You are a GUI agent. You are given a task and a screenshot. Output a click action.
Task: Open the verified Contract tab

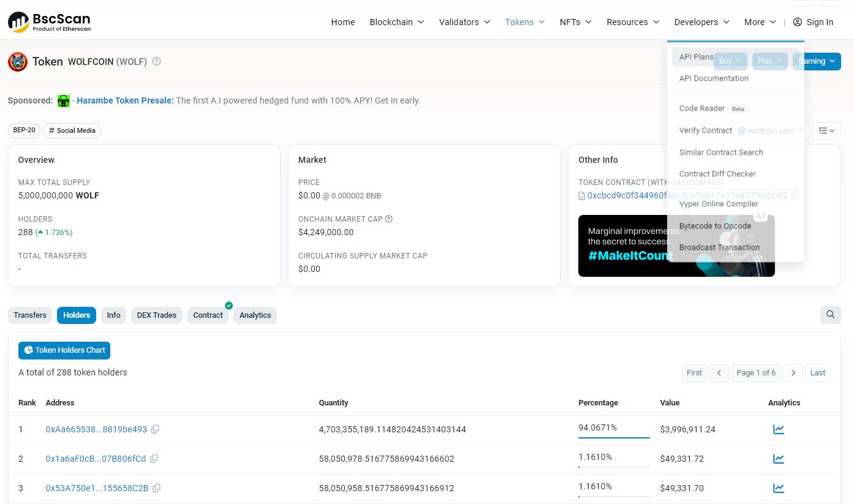[x=208, y=315]
